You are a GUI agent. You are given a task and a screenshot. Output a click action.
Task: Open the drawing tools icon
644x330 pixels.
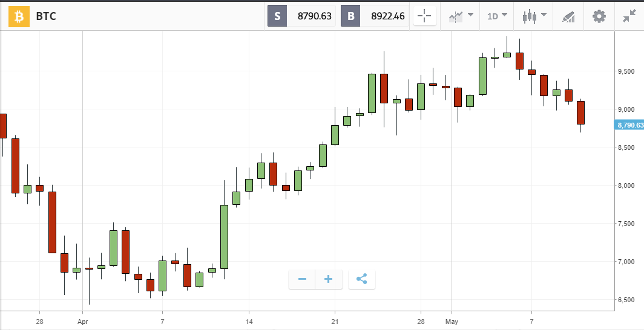568,16
